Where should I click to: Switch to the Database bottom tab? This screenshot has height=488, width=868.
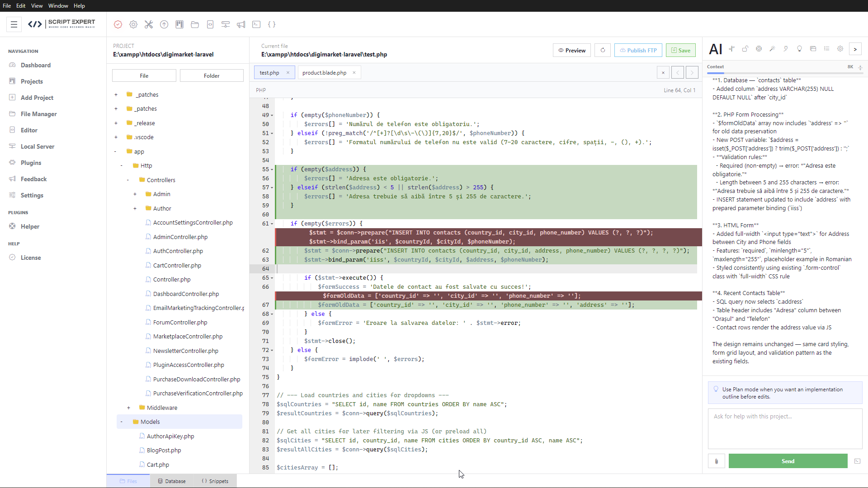[172, 481]
